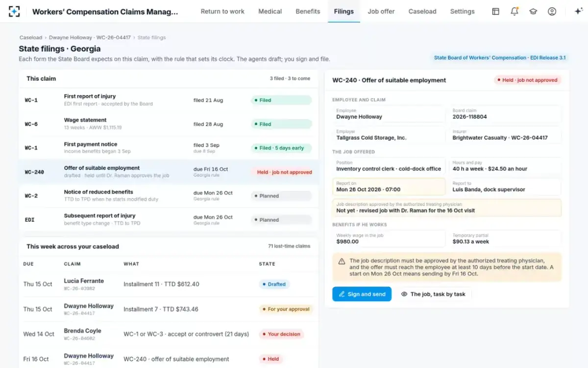Click Insurer Brightwater Casualty field
The image size is (588, 368).
click(x=505, y=135)
